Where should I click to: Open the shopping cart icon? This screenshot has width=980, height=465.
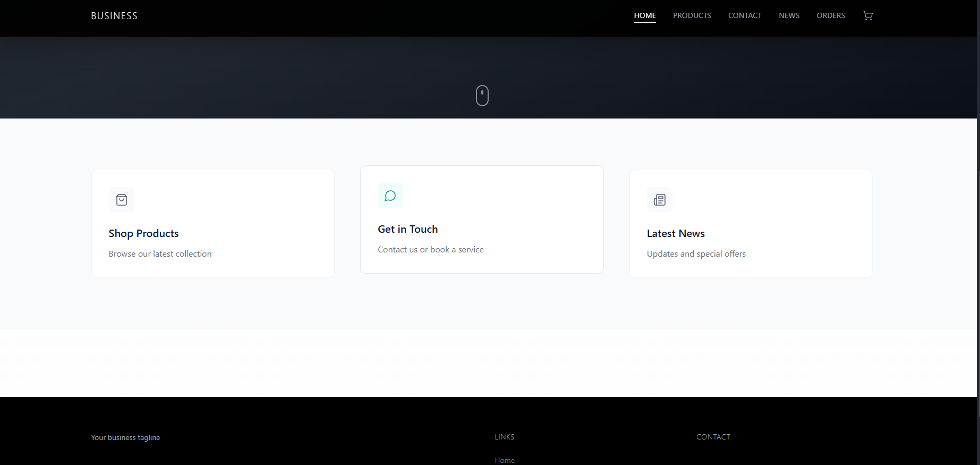(868, 16)
